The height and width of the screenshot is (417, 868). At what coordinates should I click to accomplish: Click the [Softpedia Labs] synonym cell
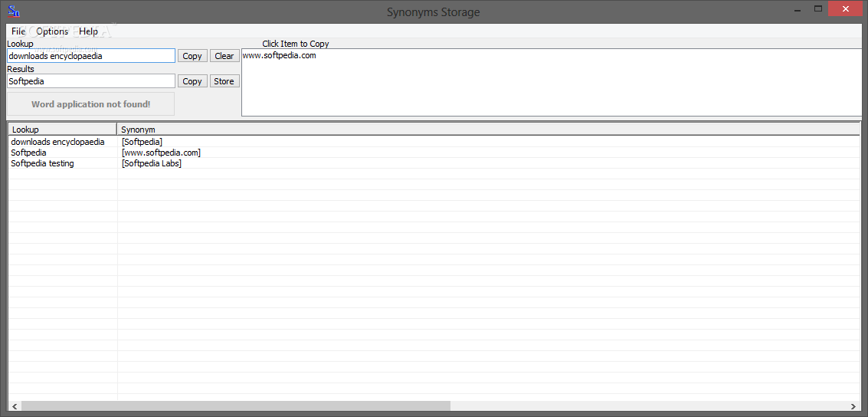pyautogui.click(x=152, y=163)
